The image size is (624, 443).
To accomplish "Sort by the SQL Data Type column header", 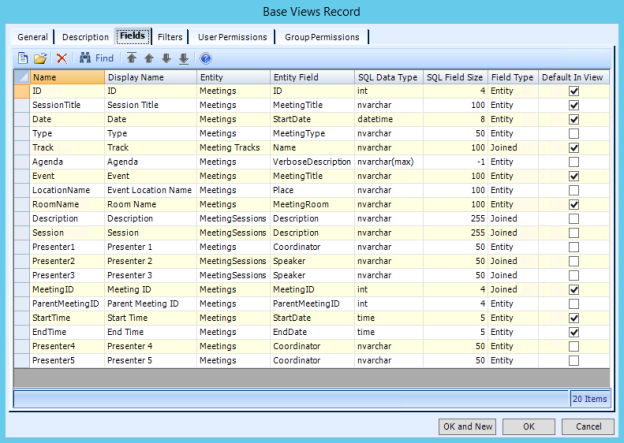I will pos(387,76).
